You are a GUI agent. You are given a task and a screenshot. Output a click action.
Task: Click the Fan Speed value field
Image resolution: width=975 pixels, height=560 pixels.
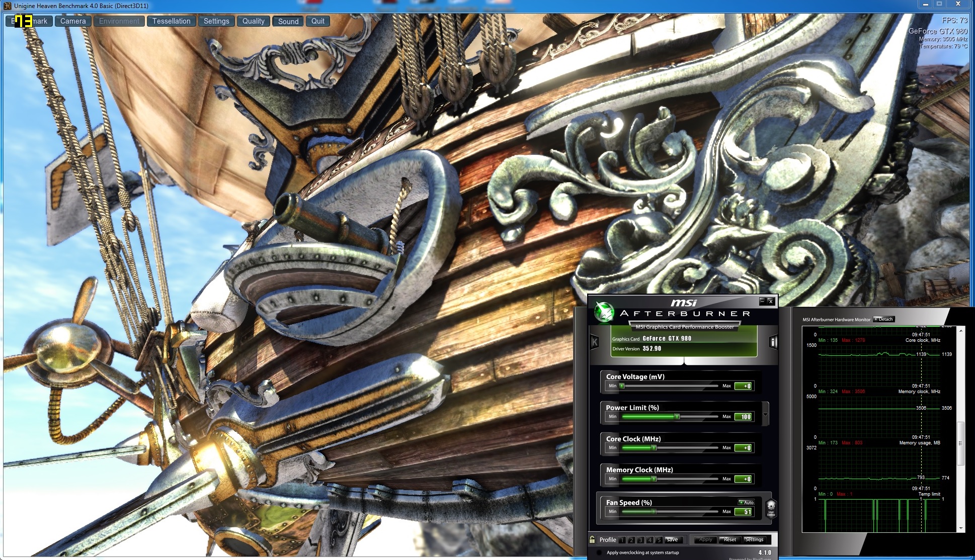coord(744,512)
